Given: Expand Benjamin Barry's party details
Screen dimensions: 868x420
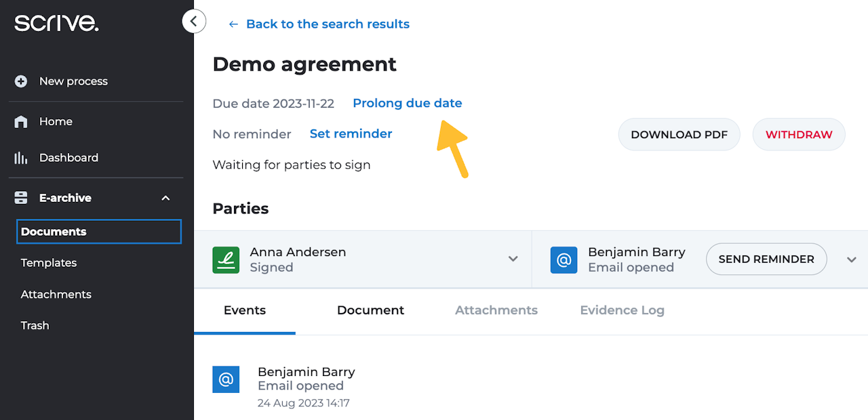Looking at the screenshot, I should coord(852,259).
